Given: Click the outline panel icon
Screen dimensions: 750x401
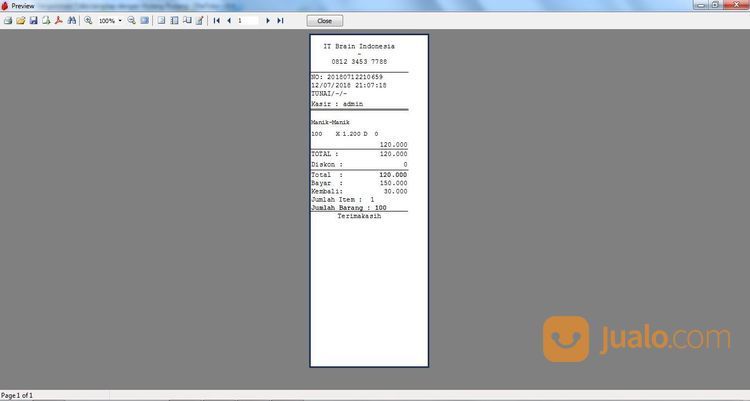Looking at the screenshot, I should click(x=162, y=21).
